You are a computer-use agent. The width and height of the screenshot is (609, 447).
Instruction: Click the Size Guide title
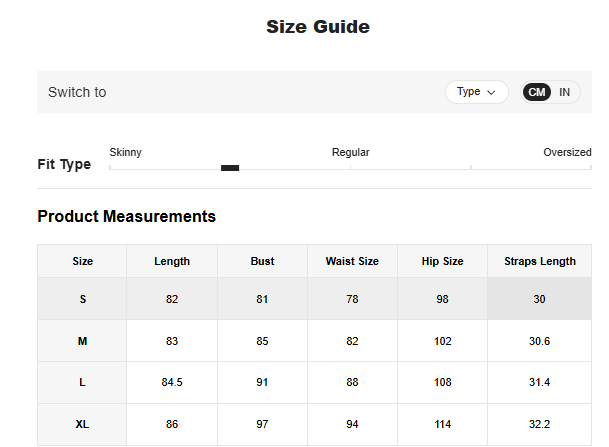[x=317, y=27]
